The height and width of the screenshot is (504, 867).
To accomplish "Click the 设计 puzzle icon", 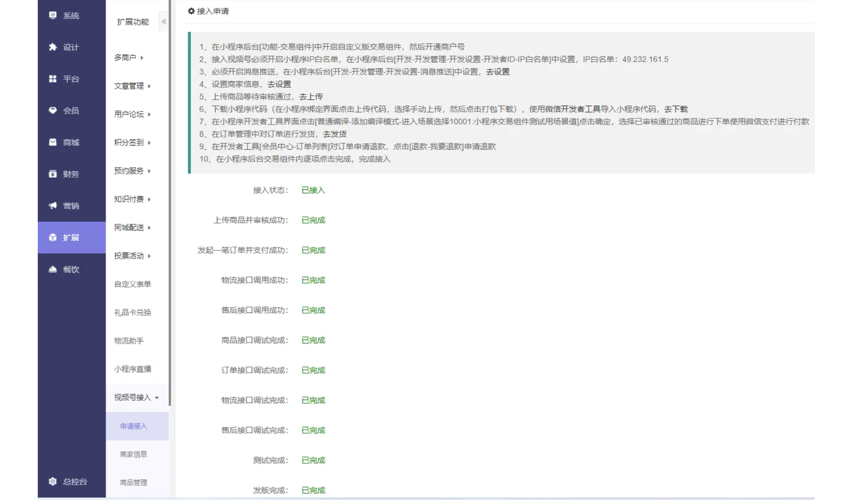I will (x=52, y=47).
